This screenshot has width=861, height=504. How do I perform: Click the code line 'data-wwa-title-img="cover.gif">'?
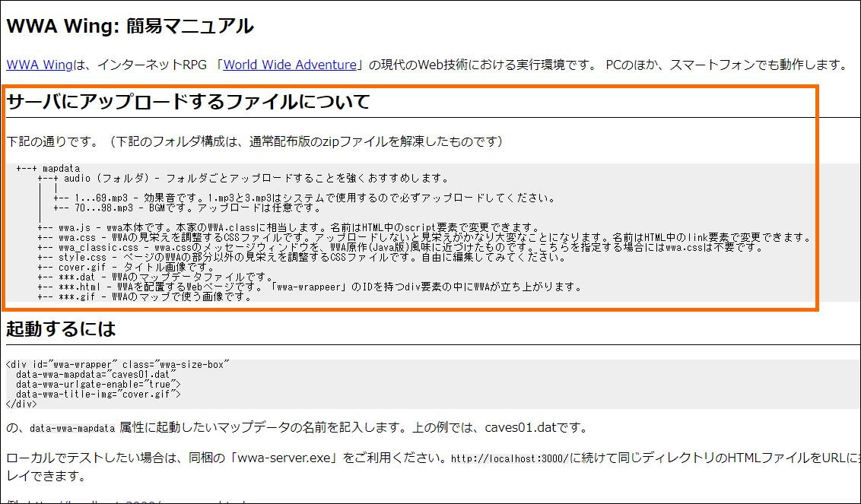pyautogui.click(x=98, y=395)
